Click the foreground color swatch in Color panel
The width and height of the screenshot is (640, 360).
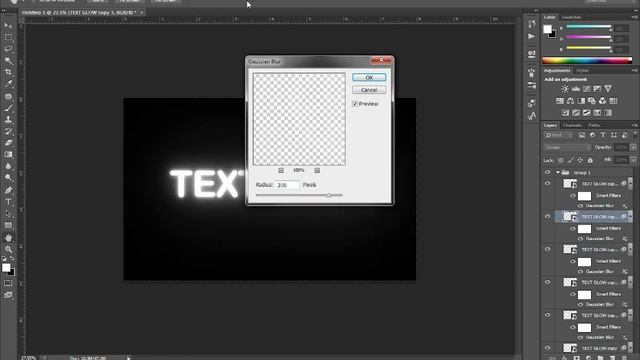pyautogui.click(x=547, y=29)
